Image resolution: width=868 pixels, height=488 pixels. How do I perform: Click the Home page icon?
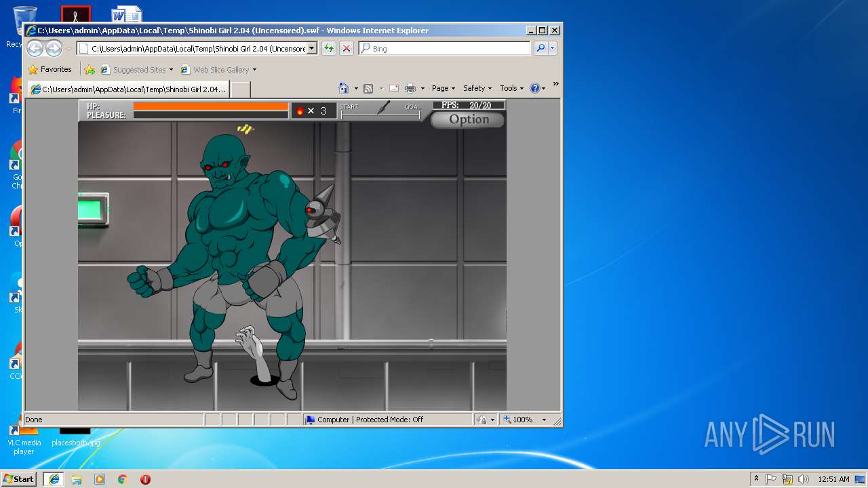[x=344, y=88]
